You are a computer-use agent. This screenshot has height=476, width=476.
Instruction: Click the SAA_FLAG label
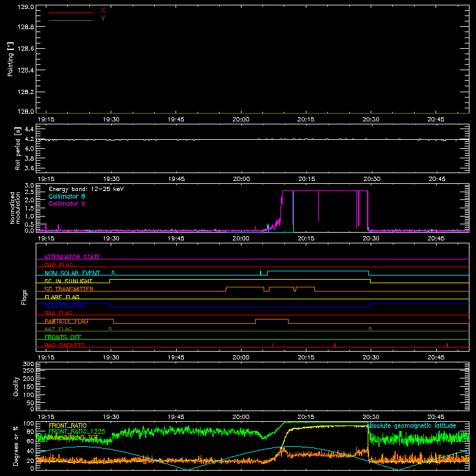point(58,313)
